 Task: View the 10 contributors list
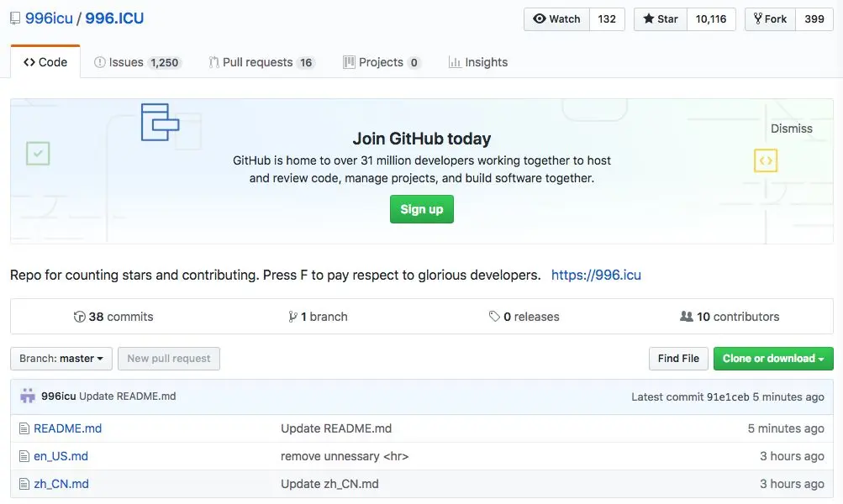pyautogui.click(x=730, y=317)
